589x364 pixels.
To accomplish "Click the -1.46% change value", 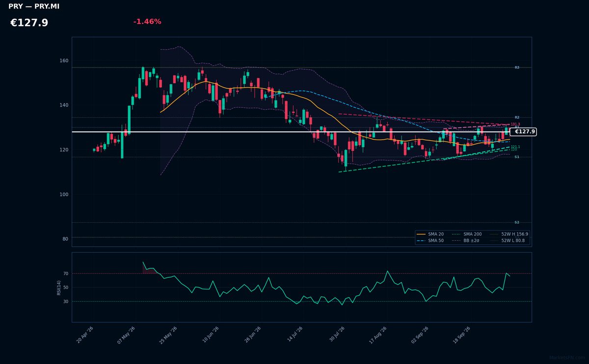I will pyautogui.click(x=147, y=22).
